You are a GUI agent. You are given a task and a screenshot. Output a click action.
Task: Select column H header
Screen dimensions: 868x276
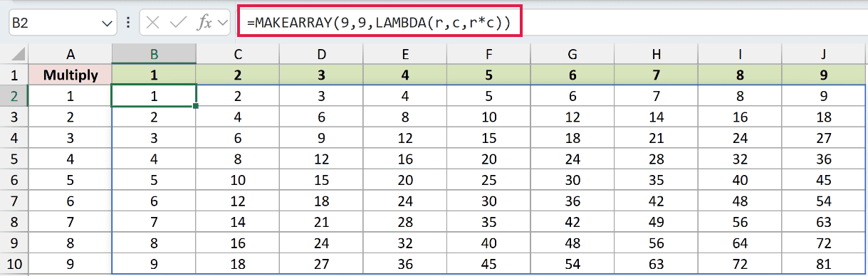pos(656,54)
